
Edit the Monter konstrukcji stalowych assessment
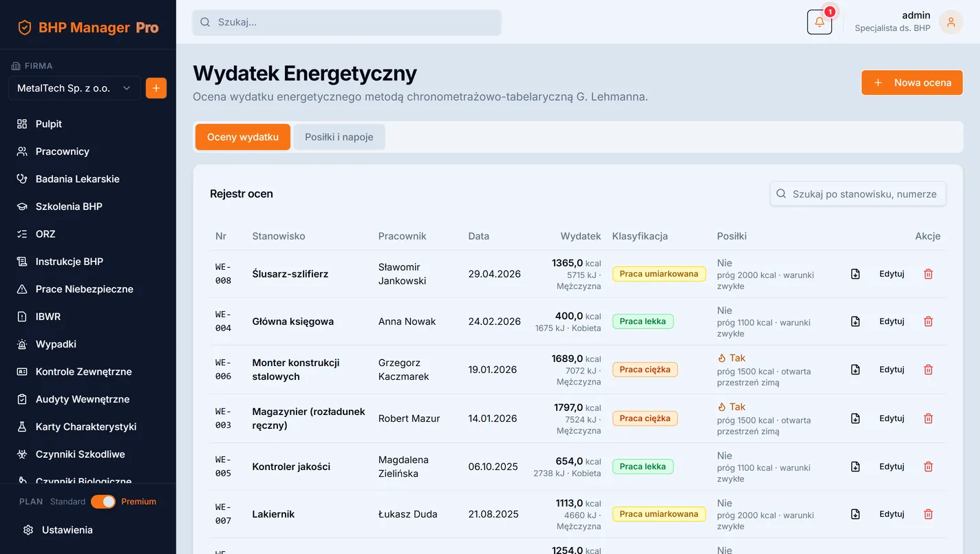[x=892, y=370]
